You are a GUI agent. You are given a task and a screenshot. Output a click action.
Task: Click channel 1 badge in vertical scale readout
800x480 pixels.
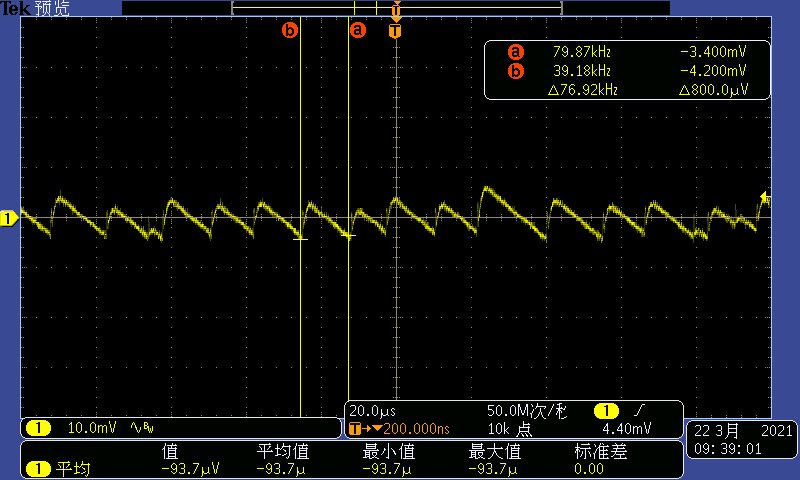coord(38,427)
